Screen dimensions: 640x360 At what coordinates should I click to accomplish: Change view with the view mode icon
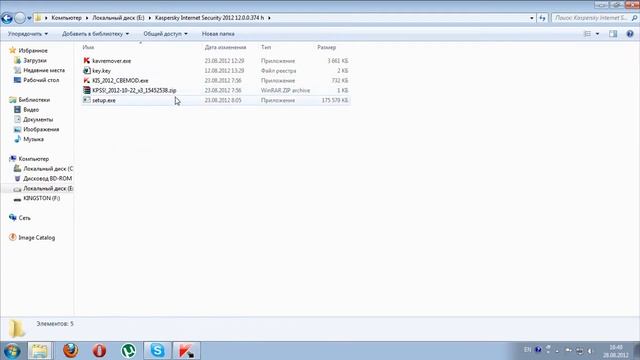[587, 34]
